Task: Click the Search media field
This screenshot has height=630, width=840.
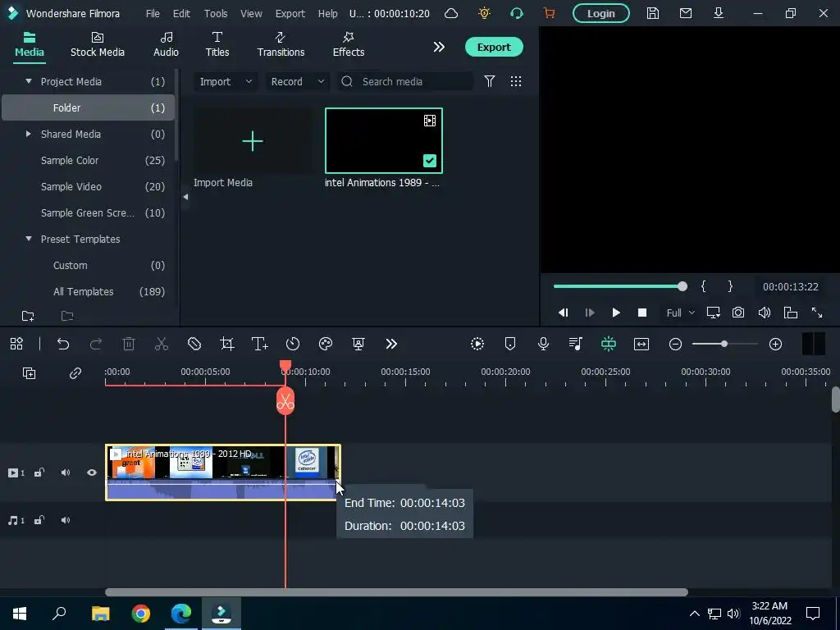Action: click(x=405, y=81)
